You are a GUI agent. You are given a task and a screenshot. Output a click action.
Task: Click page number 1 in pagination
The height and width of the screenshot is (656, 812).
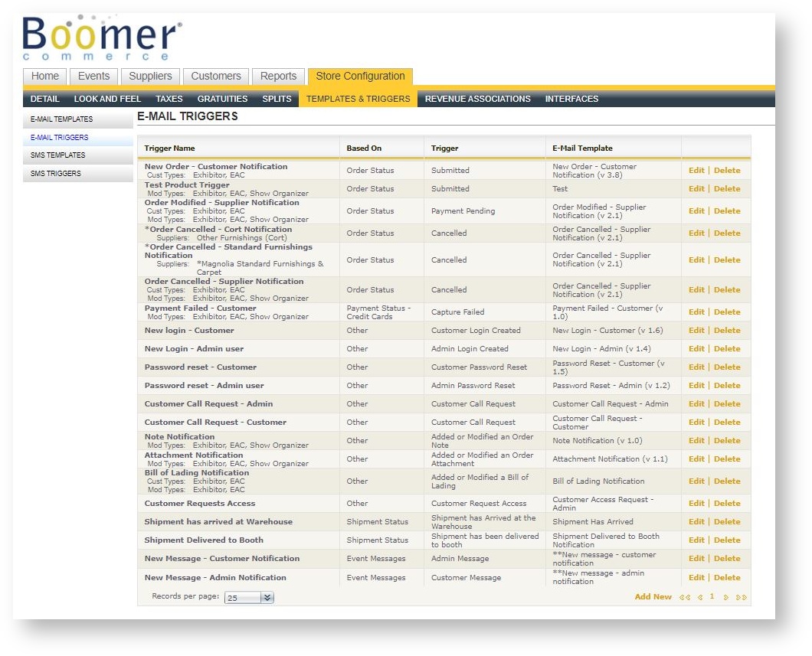(x=712, y=596)
